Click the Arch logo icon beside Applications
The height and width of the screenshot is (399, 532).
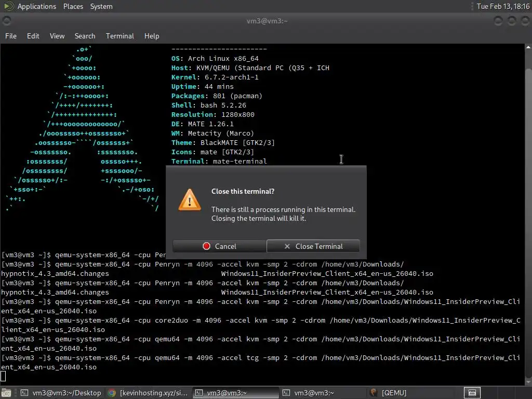pos(8,6)
